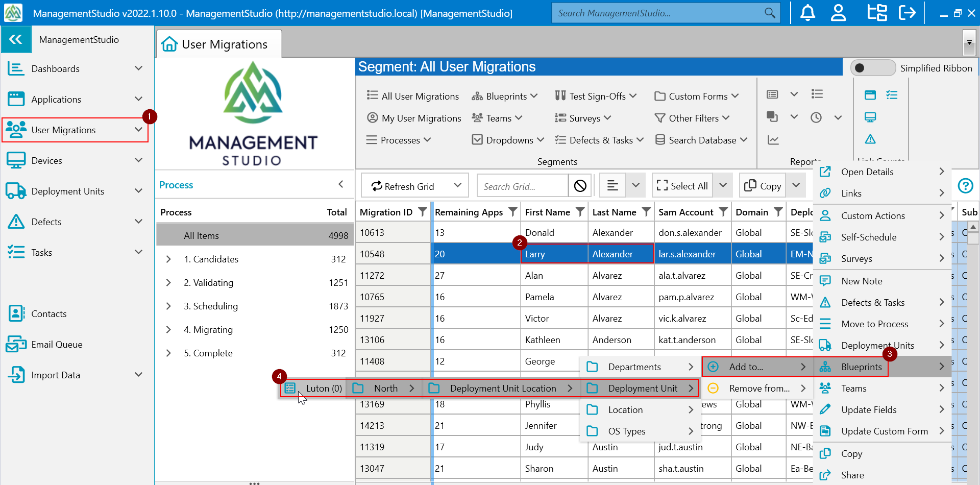Filter the Domain column

coord(778,212)
